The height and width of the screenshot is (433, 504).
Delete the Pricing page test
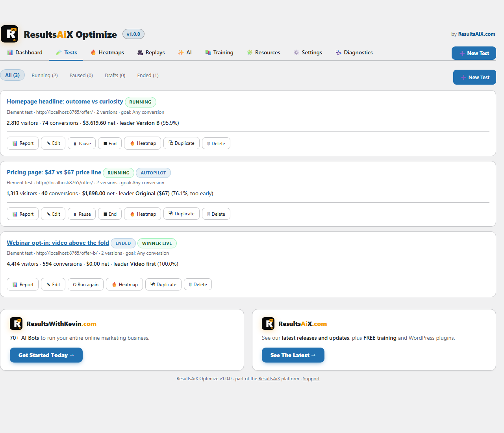coord(216,214)
